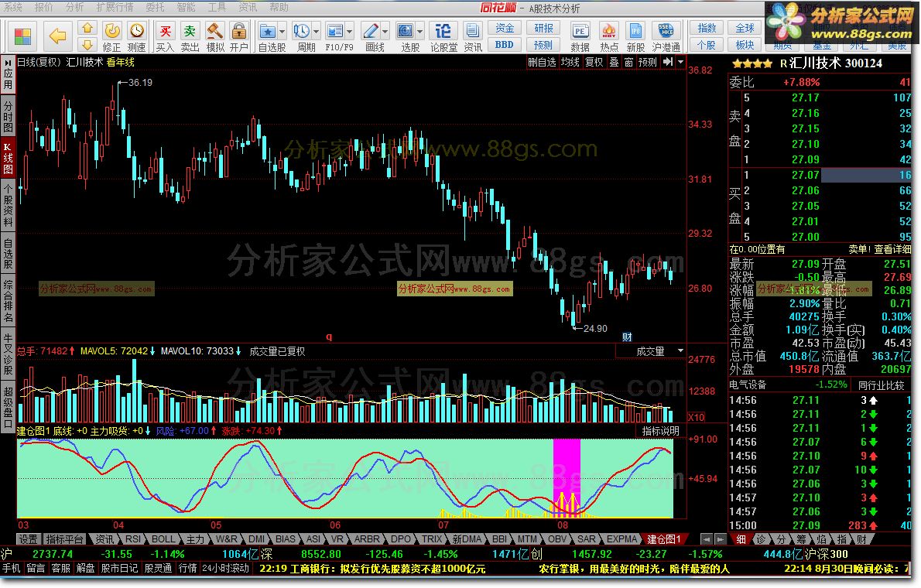Screen dimensions: 921x588
Task: Click the 卖出 sell icon
Action: (x=190, y=36)
